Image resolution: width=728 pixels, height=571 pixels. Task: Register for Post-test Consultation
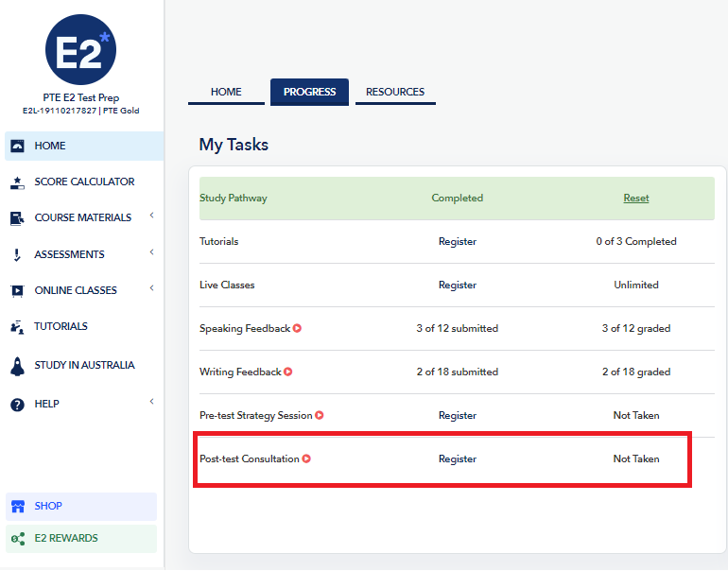pos(458,459)
